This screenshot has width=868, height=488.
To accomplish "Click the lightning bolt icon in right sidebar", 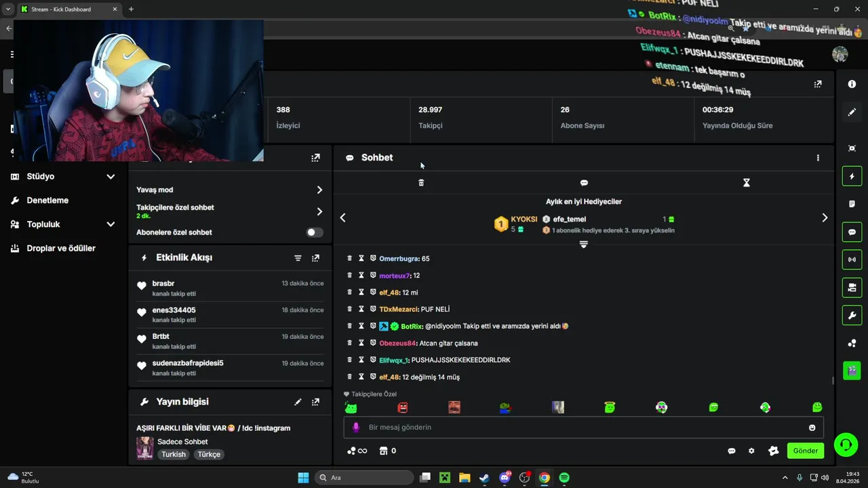I will (852, 176).
